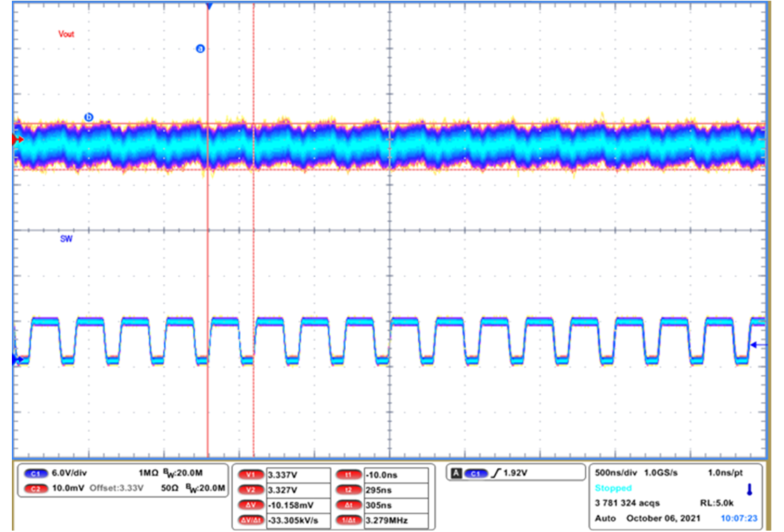Click the blue trigger position marker at top

[208, 4]
